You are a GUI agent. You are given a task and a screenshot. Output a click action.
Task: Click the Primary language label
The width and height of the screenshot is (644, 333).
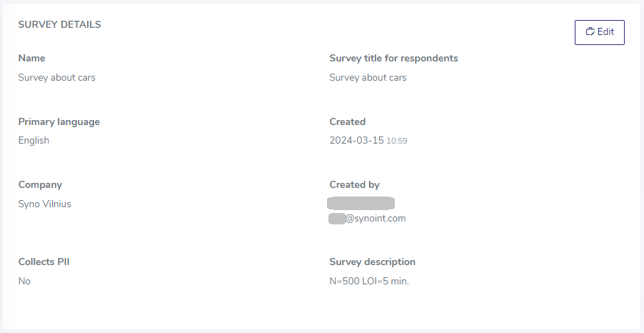tap(59, 122)
